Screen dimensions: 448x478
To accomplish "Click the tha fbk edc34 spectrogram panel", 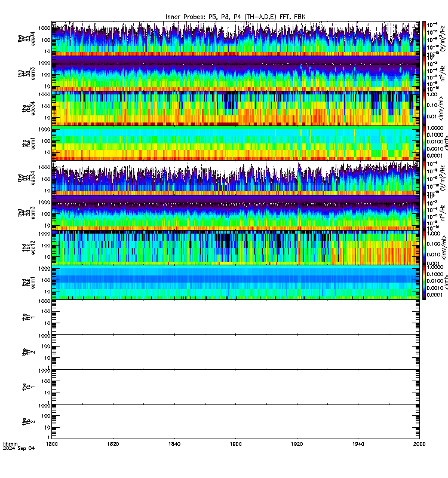I will click(x=235, y=108).
